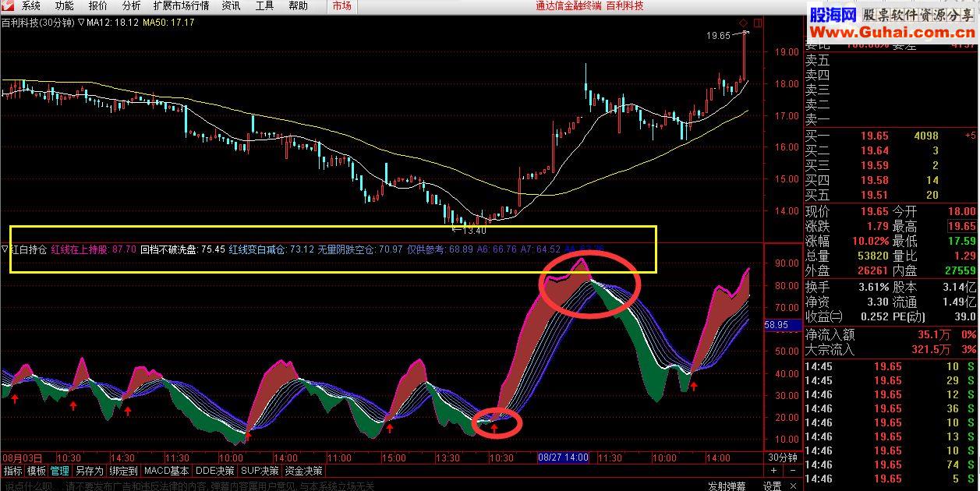Click the + zoom button at bottom
This screenshot has height=491, width=980.
pos(773,471)
